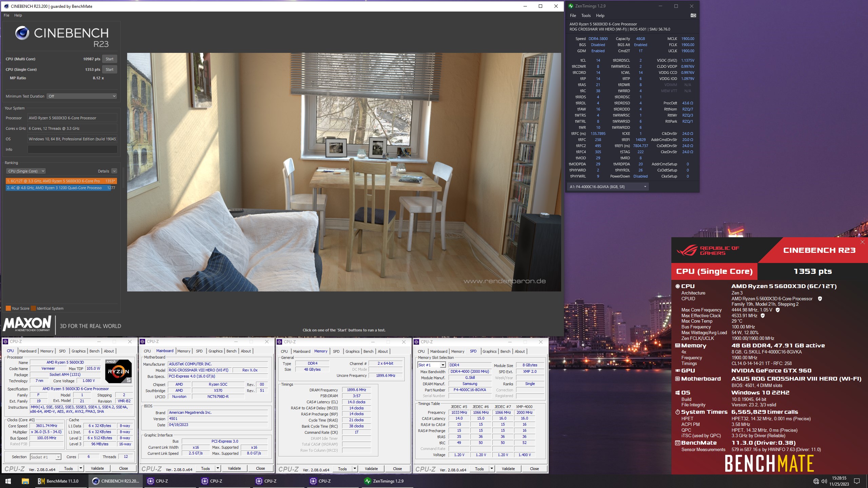Screen dimensions: 868x488
Task: Select the Ryzen 5 5600X3D ranking bar
Action: pos(61,181)
